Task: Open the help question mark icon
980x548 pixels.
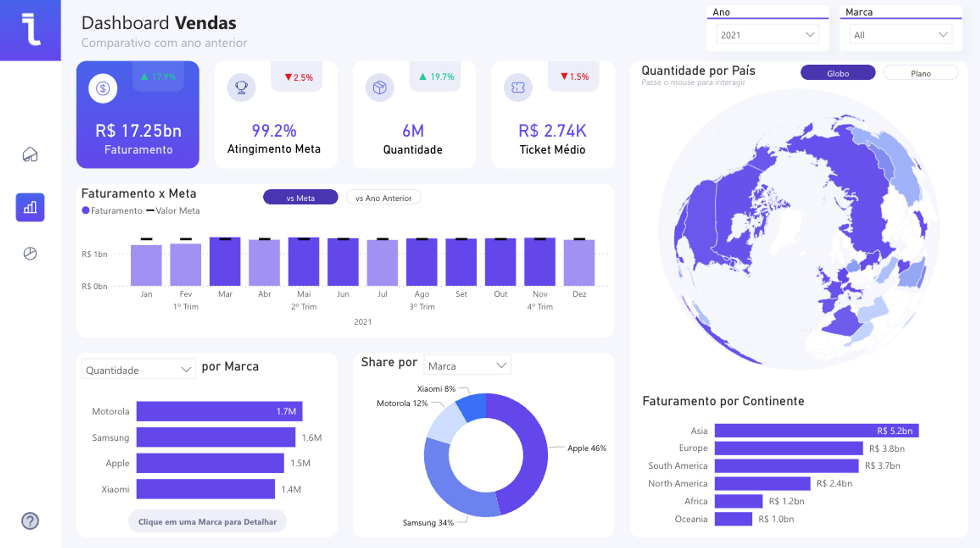Action: click(x=29, y=521)
